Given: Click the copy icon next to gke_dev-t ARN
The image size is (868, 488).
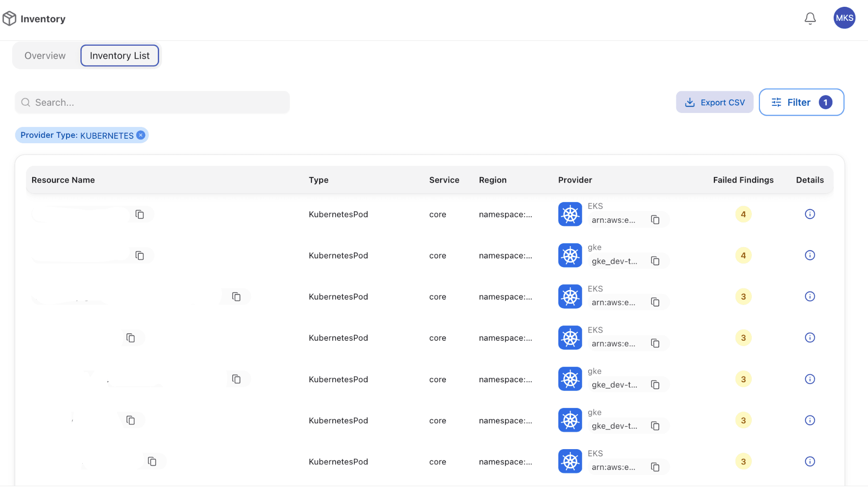Looking at the screenshot, I should pyautogui.click(x=656, y=261).
